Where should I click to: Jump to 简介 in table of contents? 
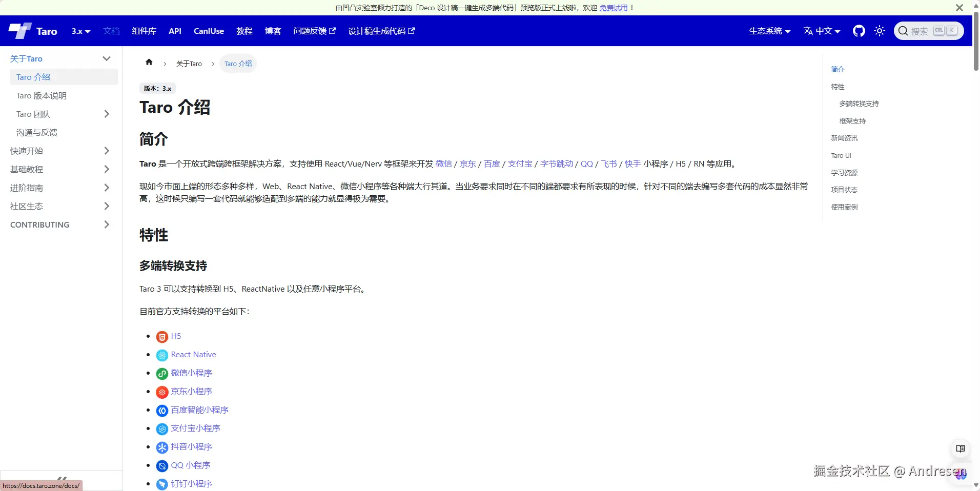tap(838, 69)
